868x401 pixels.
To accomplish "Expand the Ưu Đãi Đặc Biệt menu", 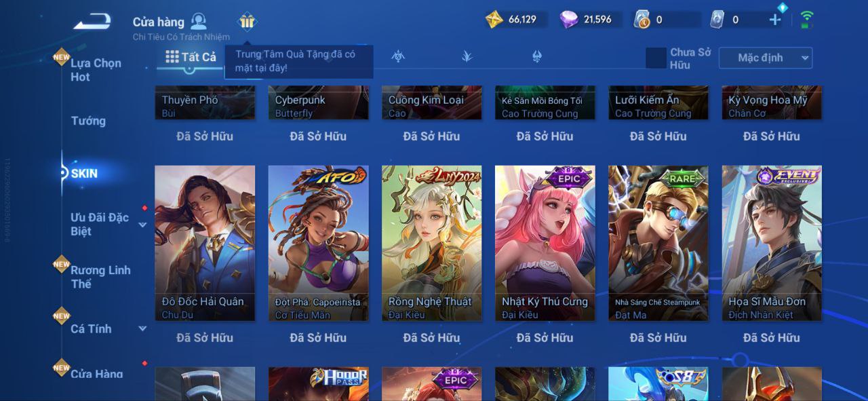I will click(142, 225).
